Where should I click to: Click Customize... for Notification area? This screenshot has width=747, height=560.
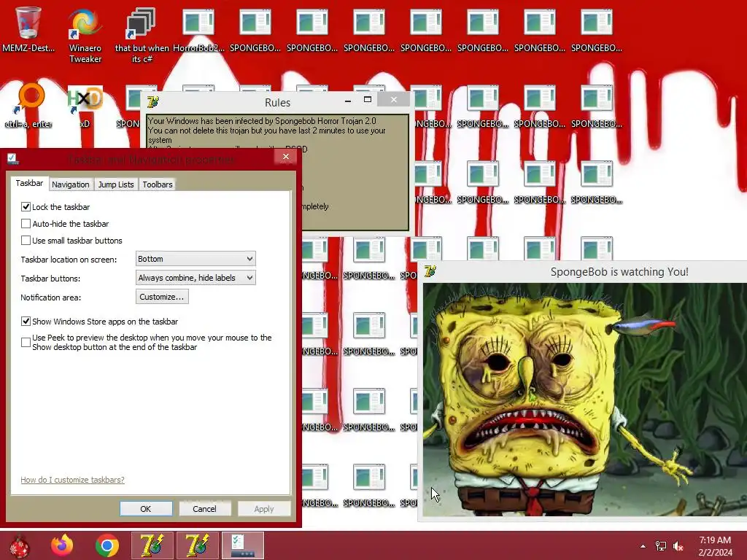162,297
